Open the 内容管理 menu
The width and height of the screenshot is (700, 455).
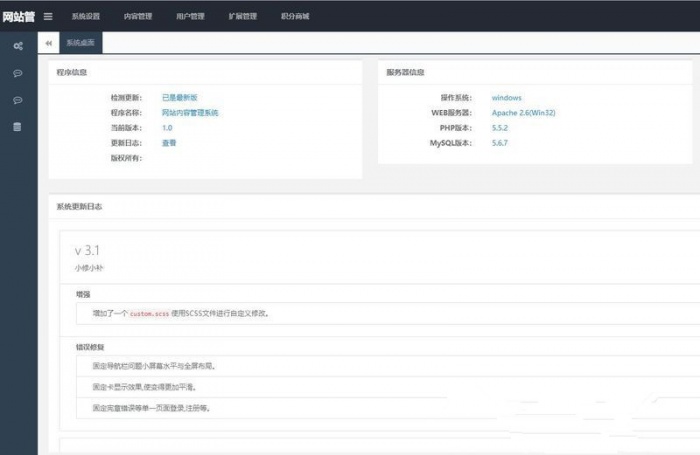pos(138,16)
